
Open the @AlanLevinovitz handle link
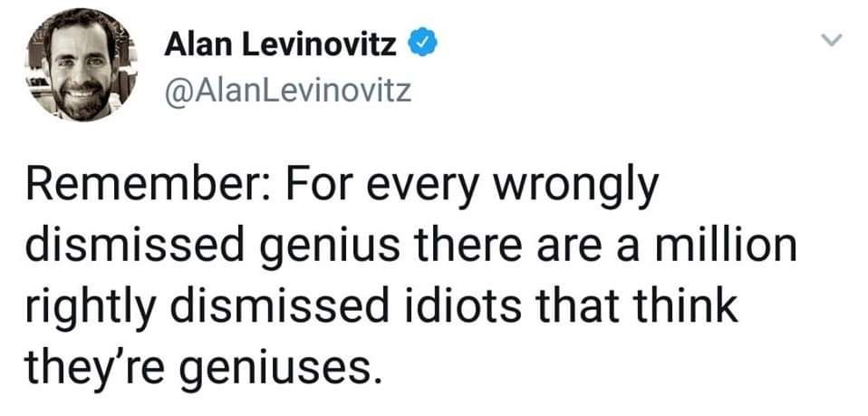(x=288, y=89)
